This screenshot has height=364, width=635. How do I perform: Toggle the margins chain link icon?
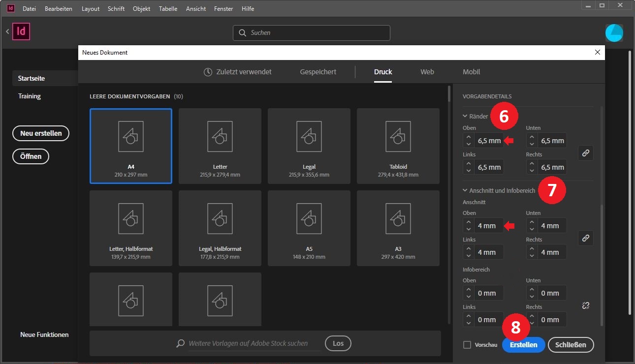[x=585, y=153]
